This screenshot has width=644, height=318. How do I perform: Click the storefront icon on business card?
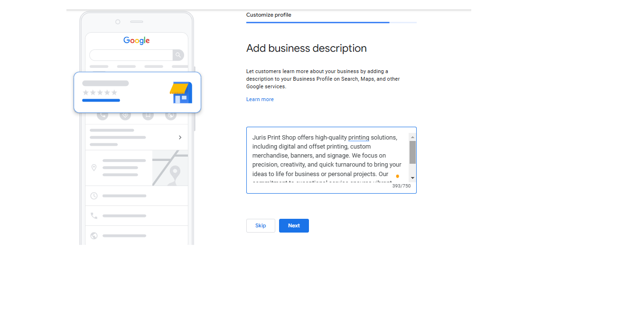[x=181, y=93]
